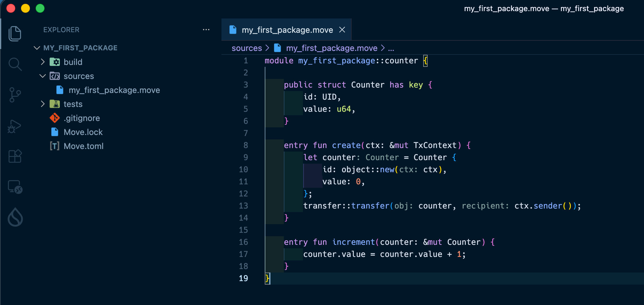Select Move.lock in the file tree

[83, 132]
